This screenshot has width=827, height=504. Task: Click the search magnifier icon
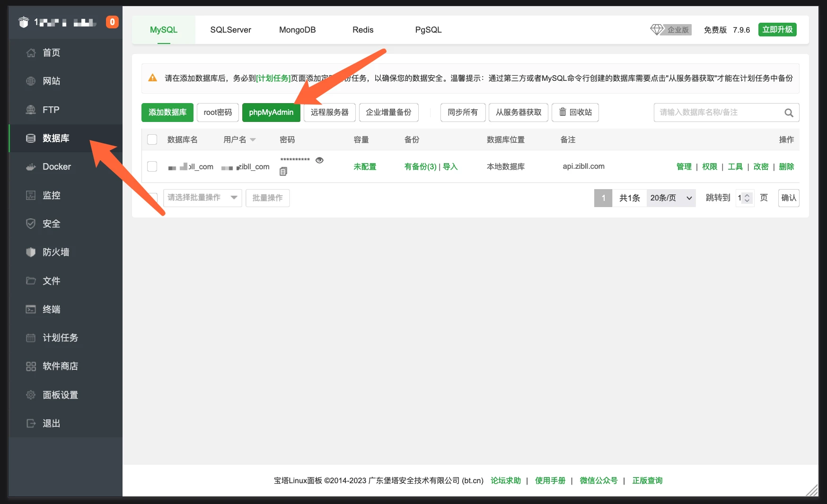point(788,113)
